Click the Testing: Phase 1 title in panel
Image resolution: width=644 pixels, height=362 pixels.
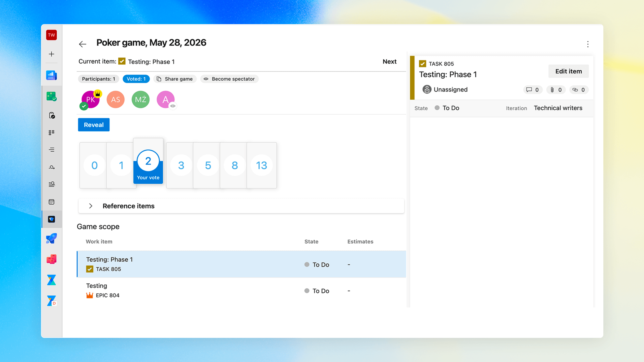448,74
